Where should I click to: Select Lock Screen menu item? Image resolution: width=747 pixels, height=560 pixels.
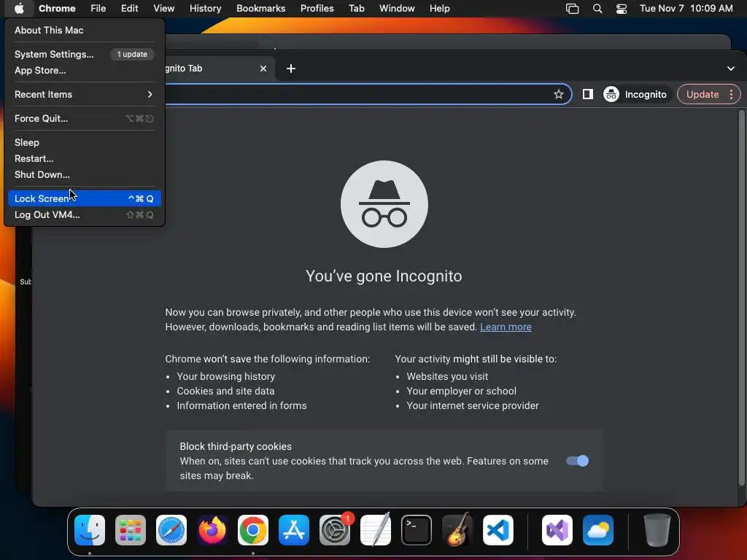pos(85,198)
